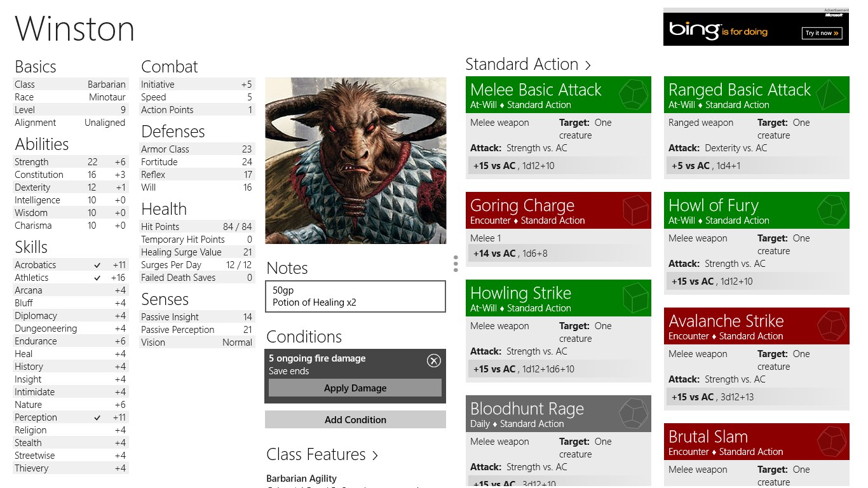Roll the dice icon on Howling Strike
Image resolution: width=868 pixels, height=488 pixels.
point(635,298)
